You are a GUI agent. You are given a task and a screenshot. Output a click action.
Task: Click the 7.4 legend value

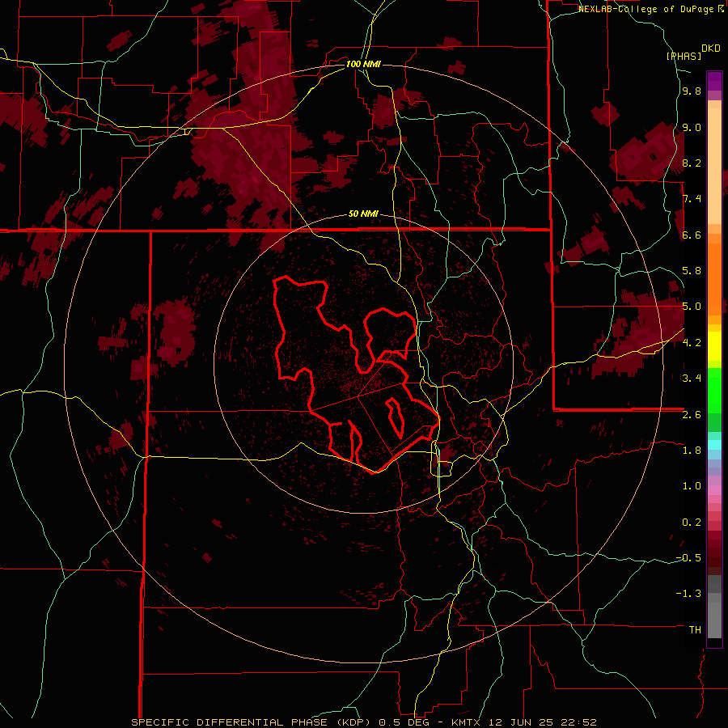coord(692,199)
